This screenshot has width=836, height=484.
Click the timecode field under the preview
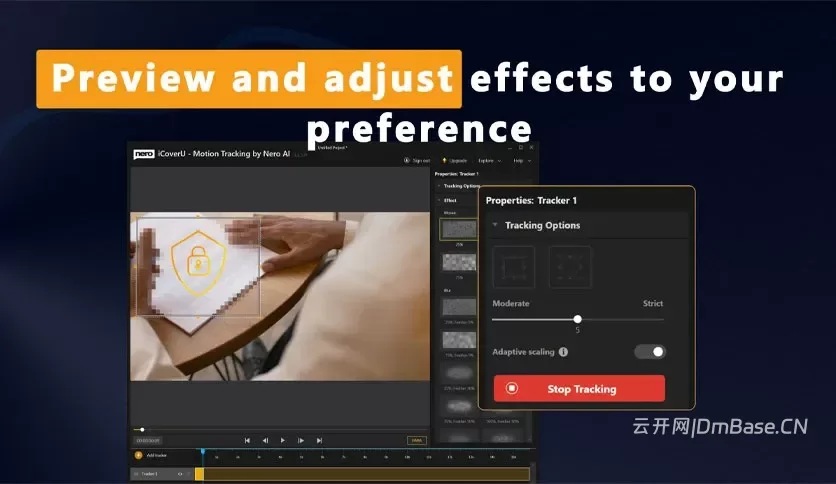(x=148, y=441)
